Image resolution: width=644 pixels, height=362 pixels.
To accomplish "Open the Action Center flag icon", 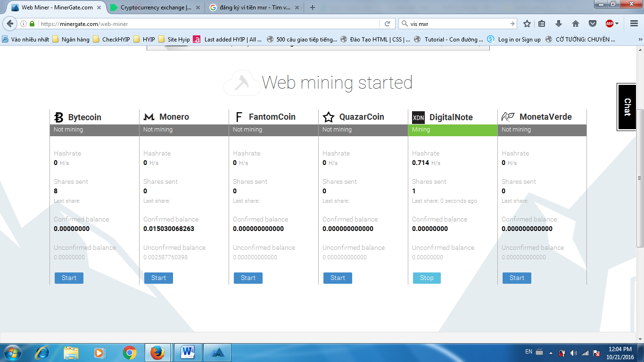I will point(596,353).
